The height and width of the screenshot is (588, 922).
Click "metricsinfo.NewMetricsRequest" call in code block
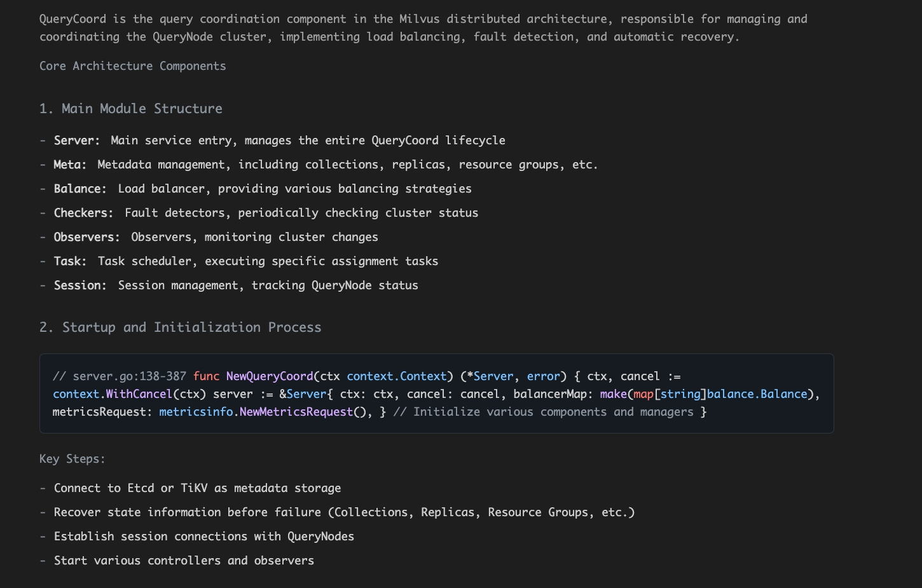(256, 412)
